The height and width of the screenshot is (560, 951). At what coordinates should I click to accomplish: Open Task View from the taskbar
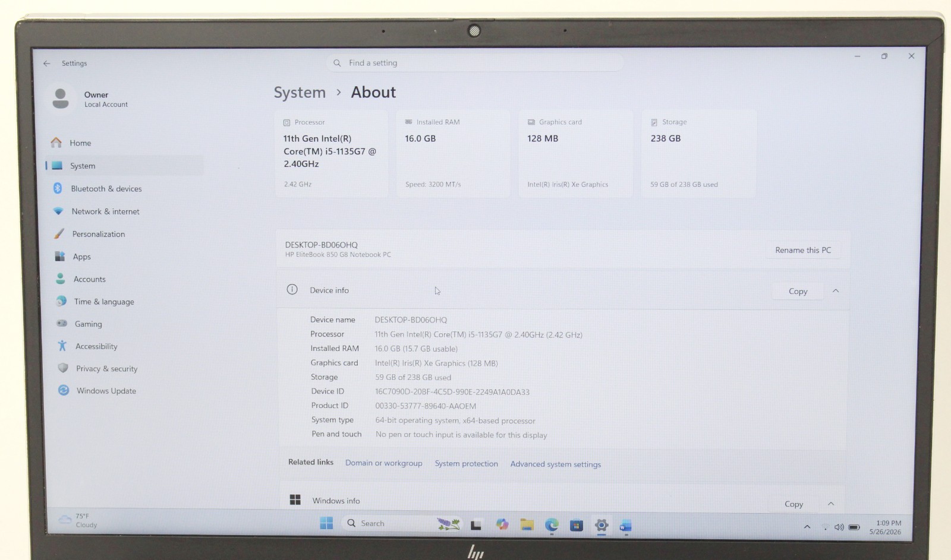pos(476,525)
